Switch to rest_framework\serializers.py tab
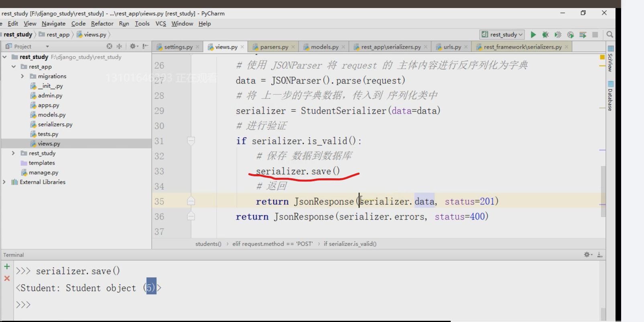Image resolution: width=644 pixels, height=322 pixels. click(x=522, y=47)
